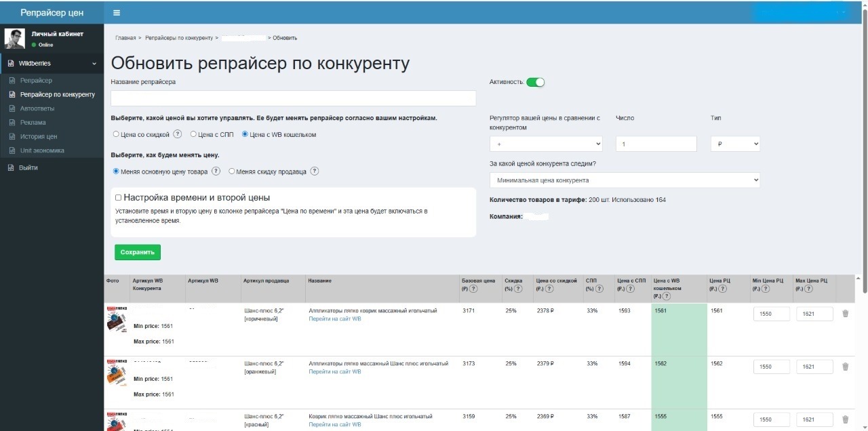
Task: Open the price regulator sign dropdown showing plus
Action: click(x=546, y=144)
